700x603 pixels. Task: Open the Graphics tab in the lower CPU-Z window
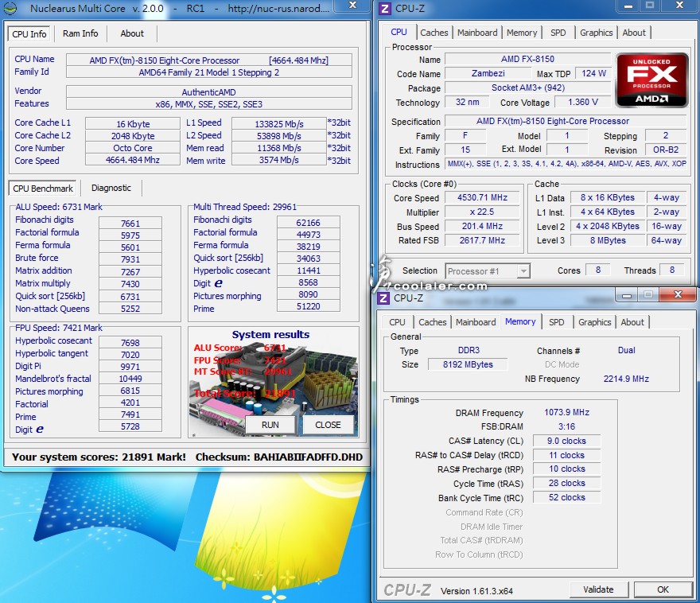[595, 322]
